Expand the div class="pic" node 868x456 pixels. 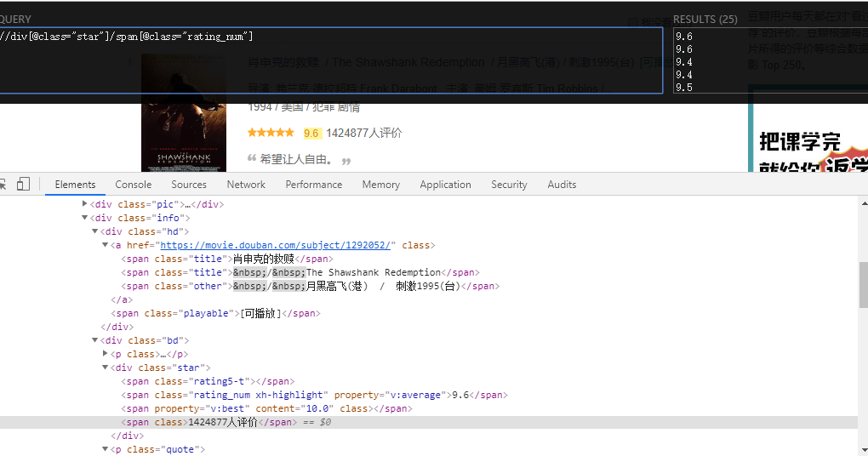coord(85,203)
